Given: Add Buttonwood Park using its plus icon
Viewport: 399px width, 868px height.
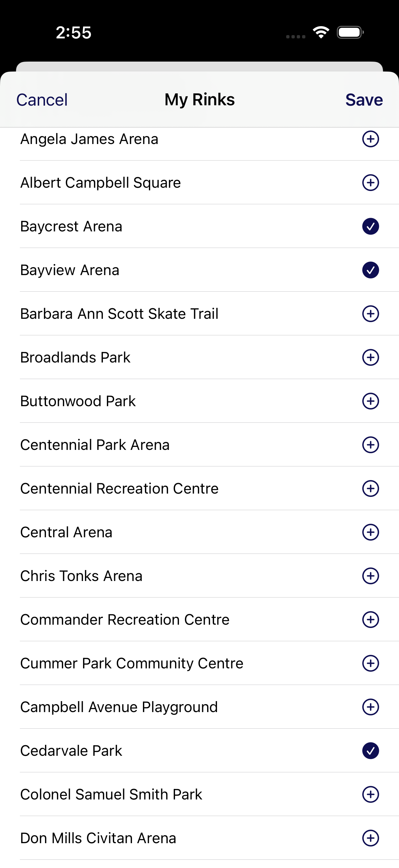Looking at the screenshot, I should [370, 401].
